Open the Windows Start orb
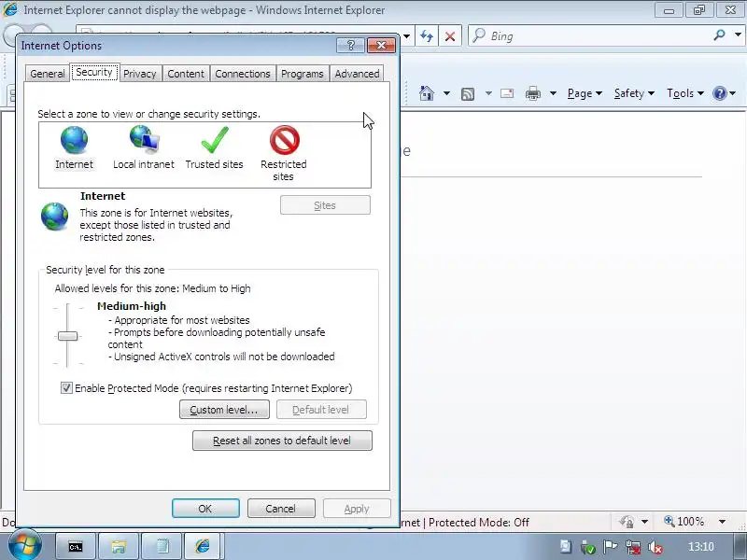Screen dimensions: 747x560 [24, 544]
